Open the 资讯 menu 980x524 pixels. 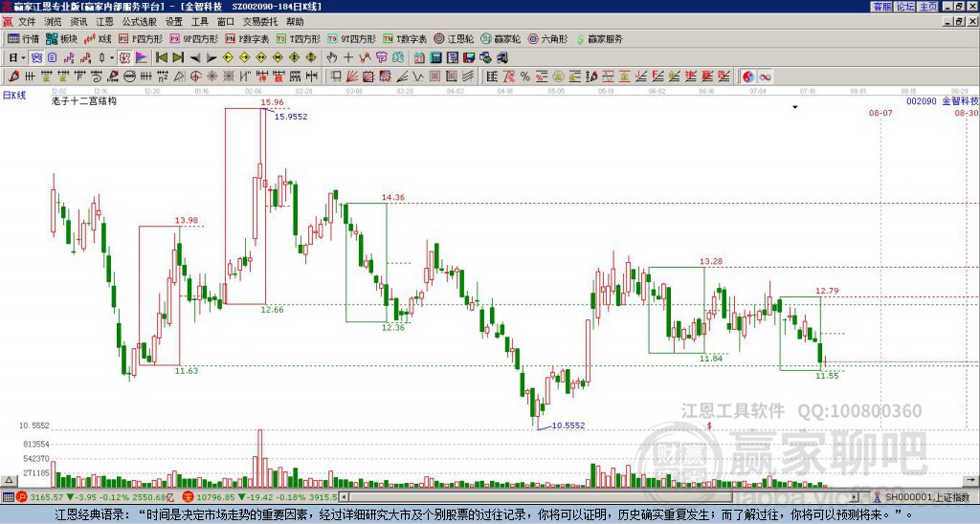[78, 22]
